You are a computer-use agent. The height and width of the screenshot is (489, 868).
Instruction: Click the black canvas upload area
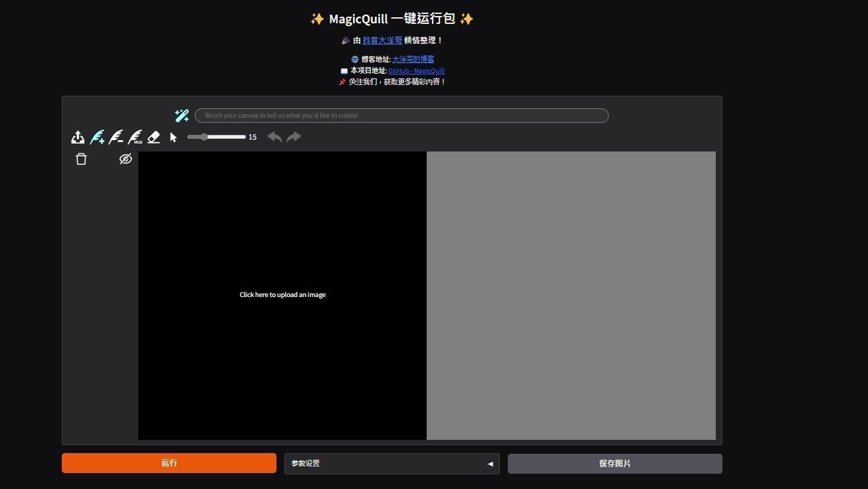pos(282,295)
